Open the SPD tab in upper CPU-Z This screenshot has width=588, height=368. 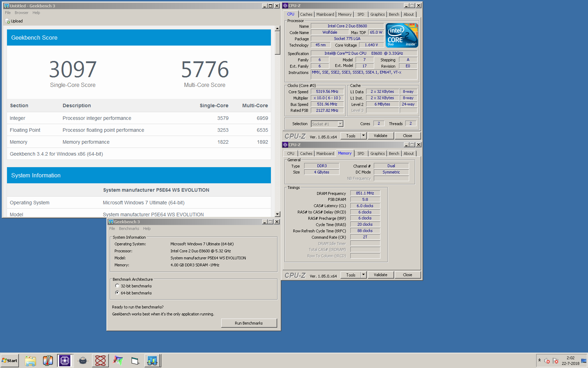pos(361,14)
